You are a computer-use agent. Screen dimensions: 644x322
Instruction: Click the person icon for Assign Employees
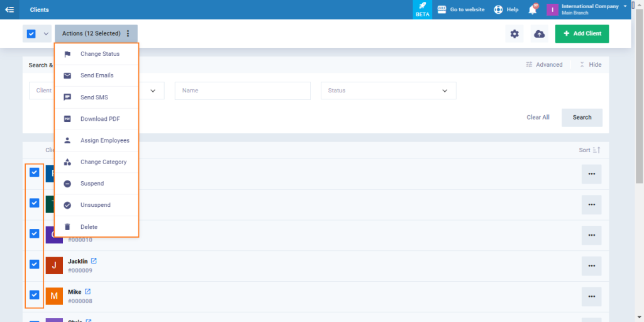(x=67, y=140)
